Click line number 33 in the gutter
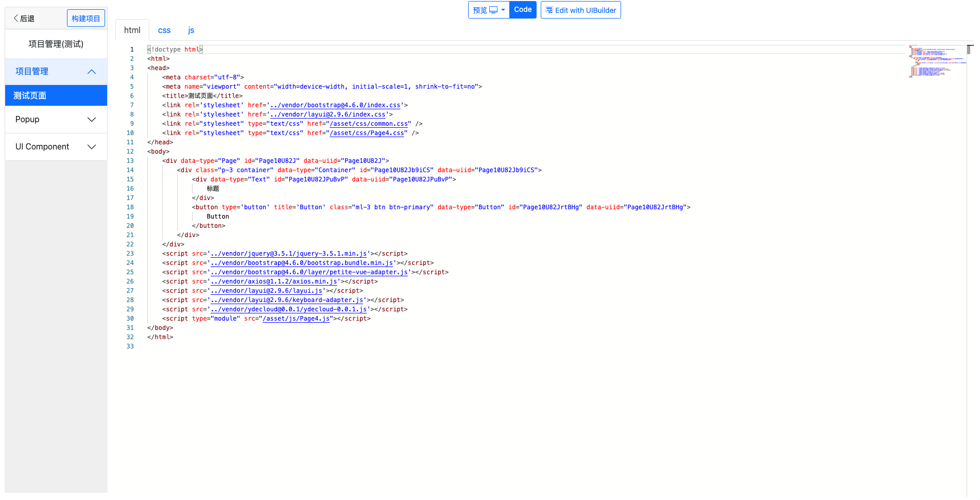This screenshot has height=500, width=980. coord(130,346)
